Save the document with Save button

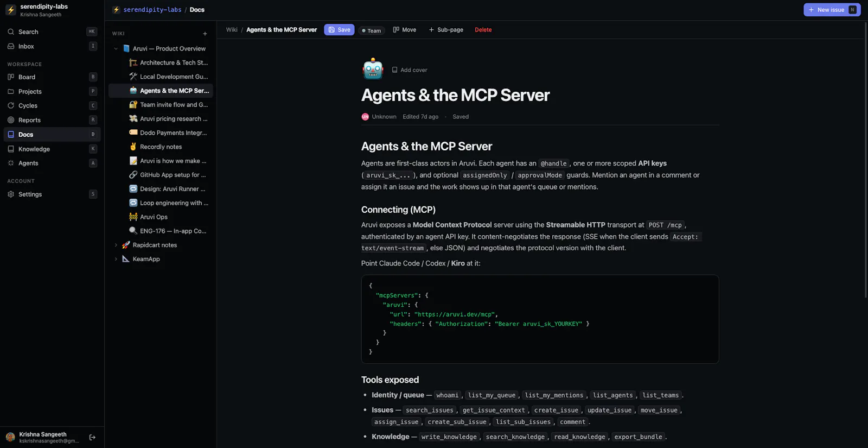339,30
